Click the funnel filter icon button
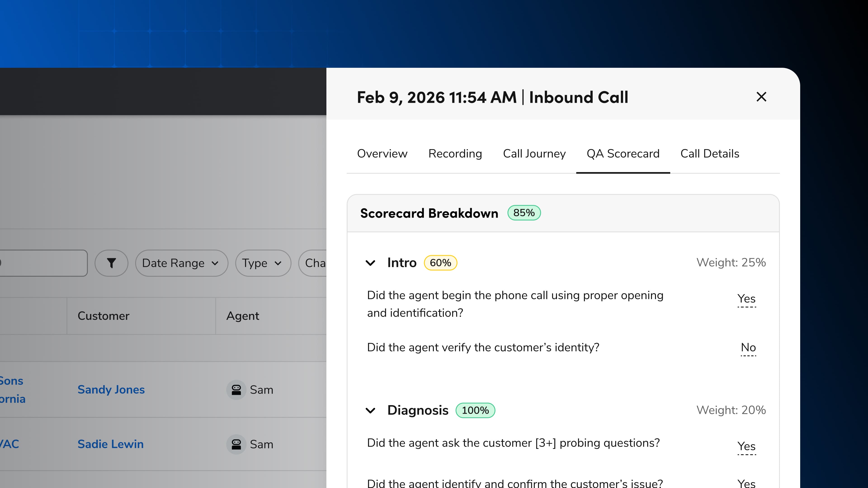 tap(111, 263)
